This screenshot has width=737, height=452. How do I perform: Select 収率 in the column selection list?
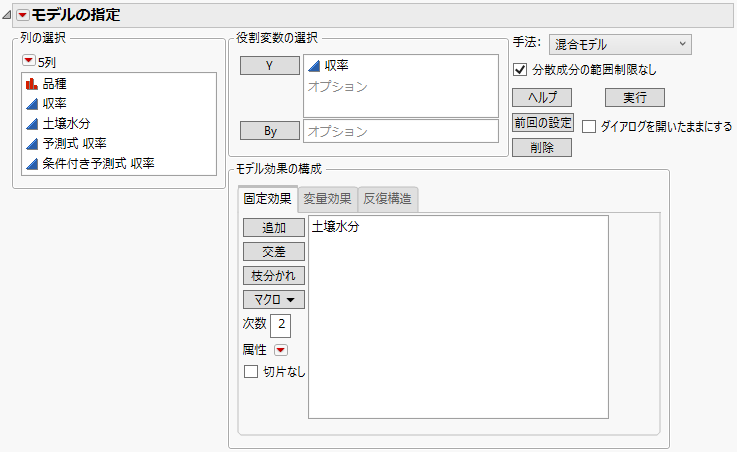click(55, 103)
